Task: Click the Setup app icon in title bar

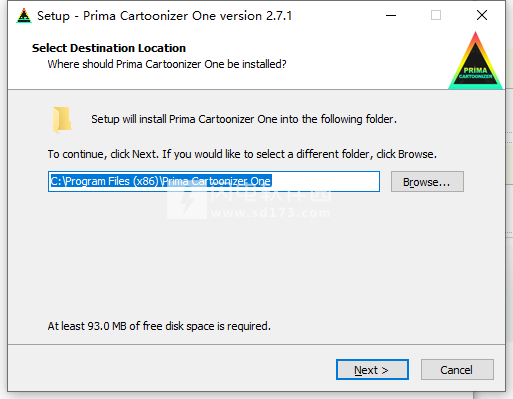Action: pos(24,16)
